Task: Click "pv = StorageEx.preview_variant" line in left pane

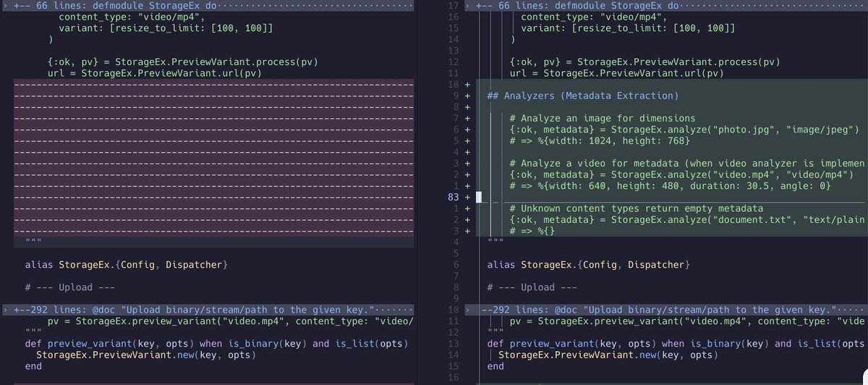Action: point(231,321)
